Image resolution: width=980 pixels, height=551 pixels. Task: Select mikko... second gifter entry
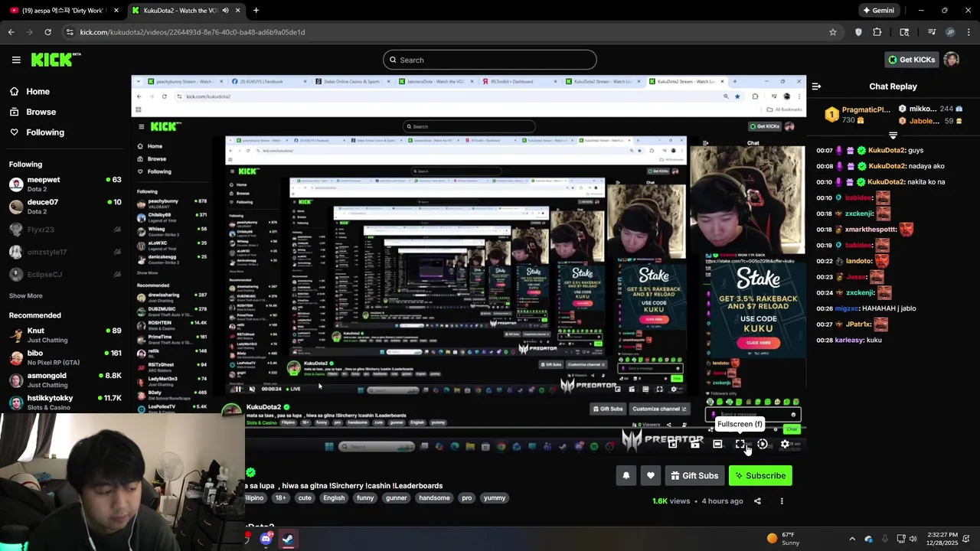pyautogui.click(x=931, y=109)
